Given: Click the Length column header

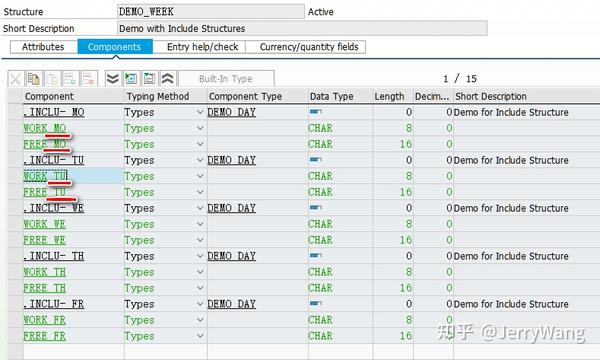Looking at the screenshot, I should pos(389,96).
